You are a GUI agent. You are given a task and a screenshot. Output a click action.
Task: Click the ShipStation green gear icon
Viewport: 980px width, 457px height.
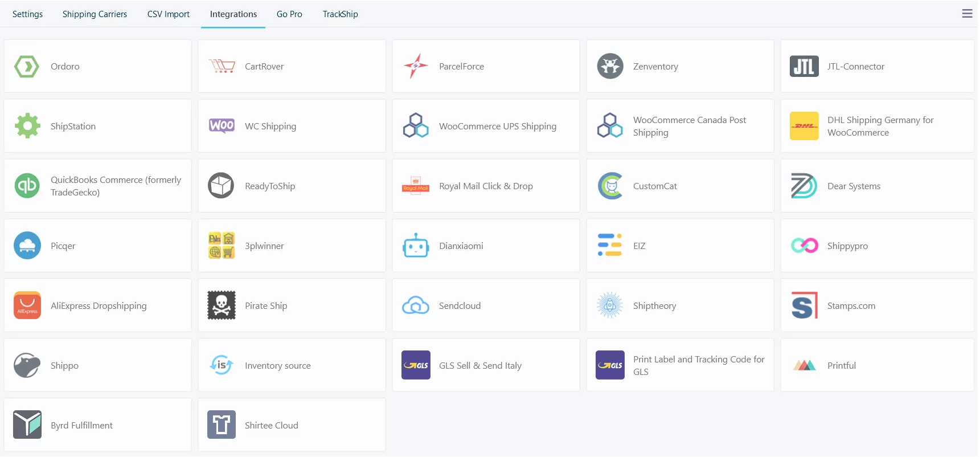click(x=27, y=126)
